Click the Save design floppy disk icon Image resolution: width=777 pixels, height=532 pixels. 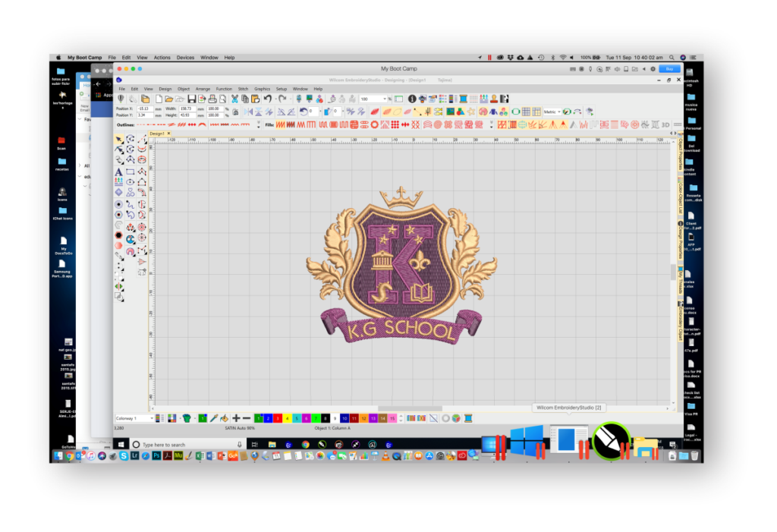point(192,99)
